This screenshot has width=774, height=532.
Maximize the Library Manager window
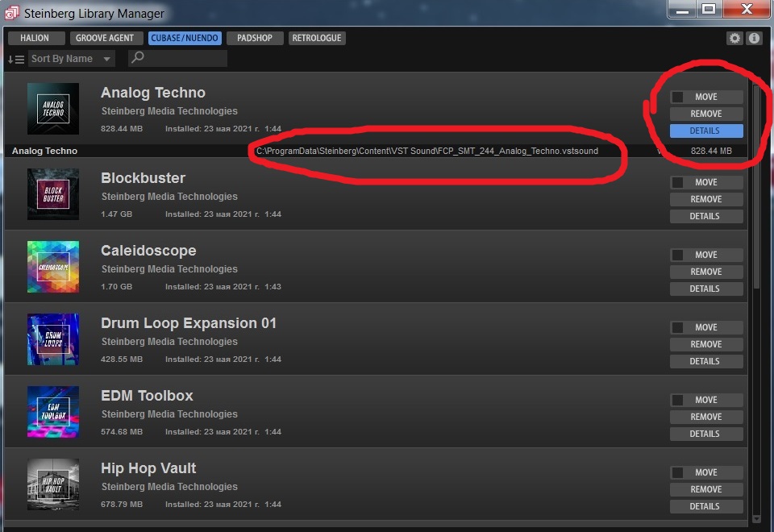(709, 10)
